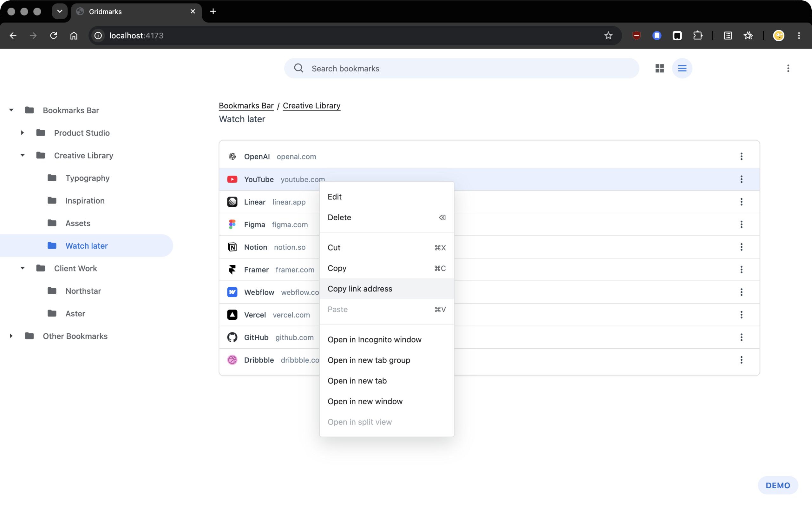The image size is (812, 508).
Task: Click the DEMO badge button
Action: tap(778, 485)
